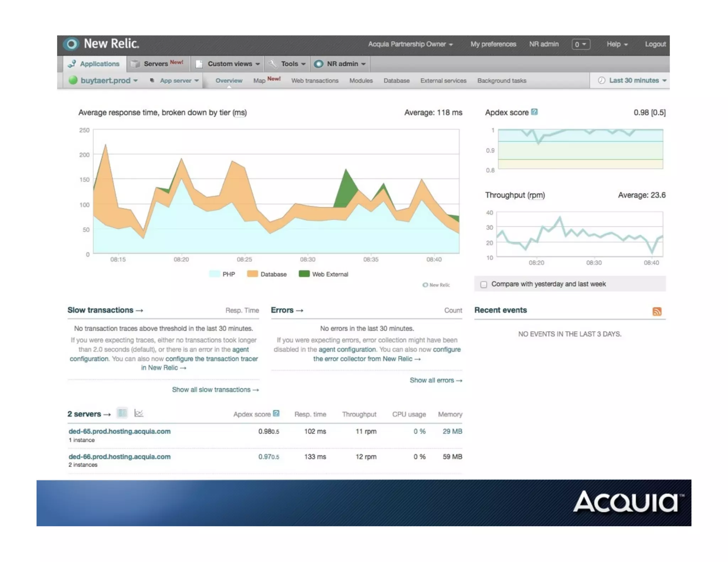Click the notifications counter showing 0
728x562 pixels.
pos(580,44)
